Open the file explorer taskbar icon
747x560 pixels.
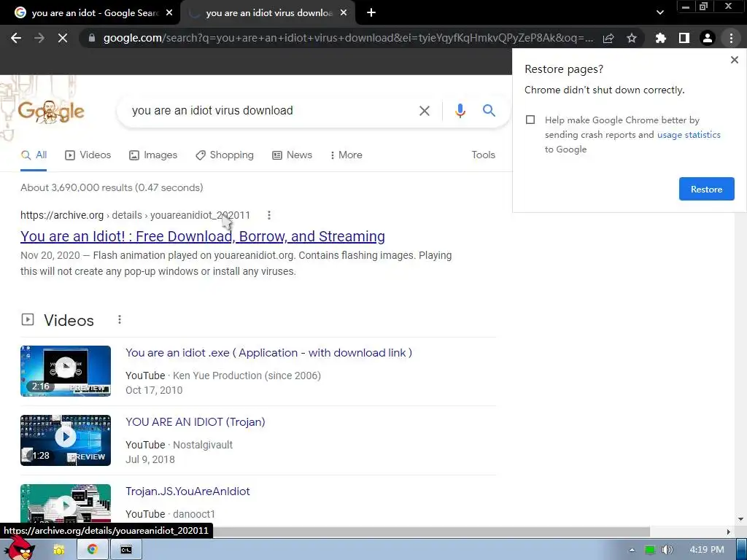tap(58, 550)
